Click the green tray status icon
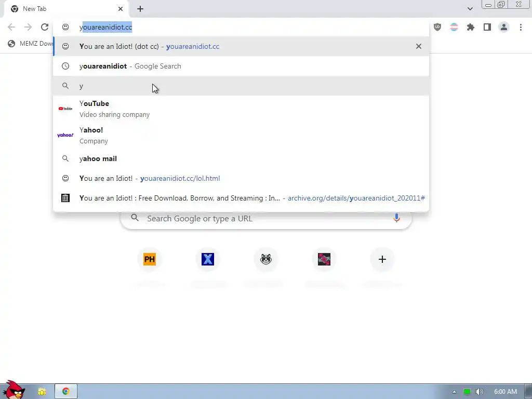This screenshot has height=399, width=532. [x=467, y=392]
